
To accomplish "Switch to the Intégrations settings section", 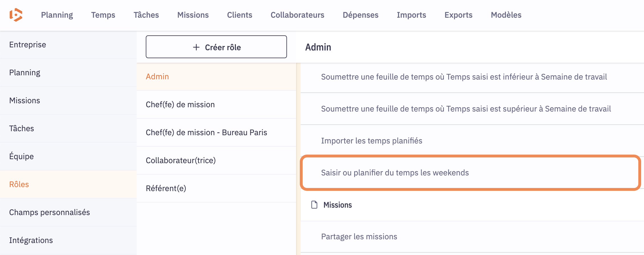I will (x=31, y=240).
